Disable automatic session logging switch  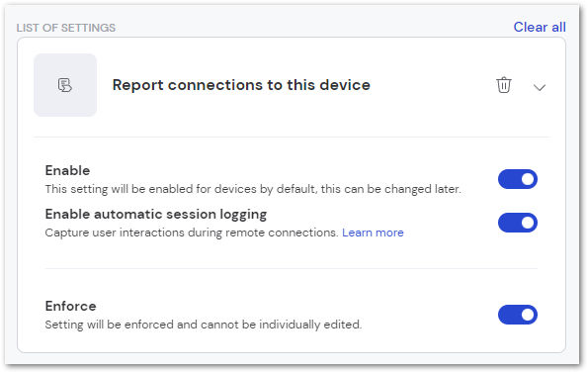[518, 223]
